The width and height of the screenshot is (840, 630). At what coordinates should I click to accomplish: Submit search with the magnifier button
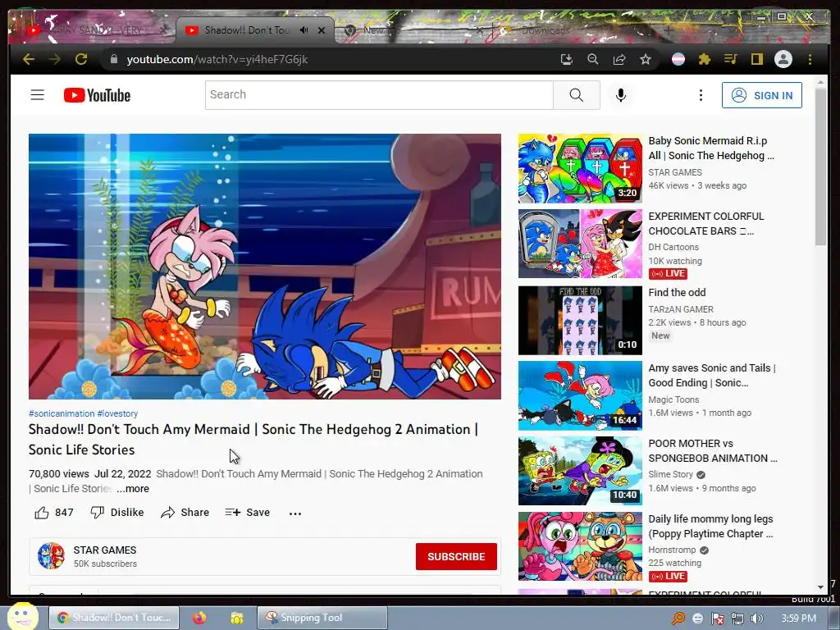pyautogui.click(x=577, y=95)
